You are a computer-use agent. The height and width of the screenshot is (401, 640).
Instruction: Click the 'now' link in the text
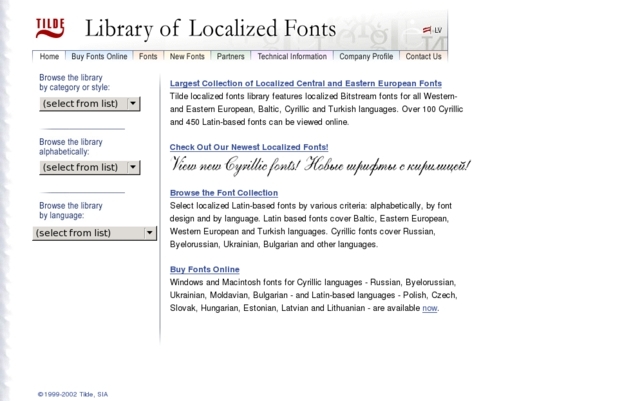[x=429, y=308]
